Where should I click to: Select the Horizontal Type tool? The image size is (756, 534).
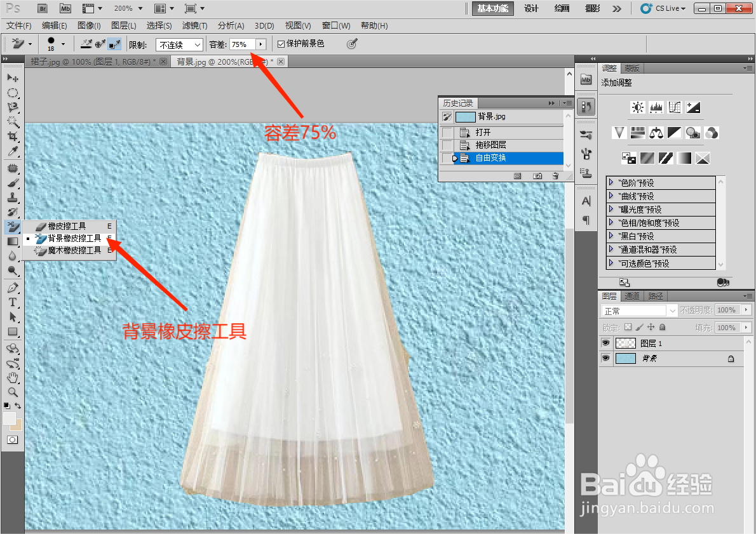click(13, 302)
